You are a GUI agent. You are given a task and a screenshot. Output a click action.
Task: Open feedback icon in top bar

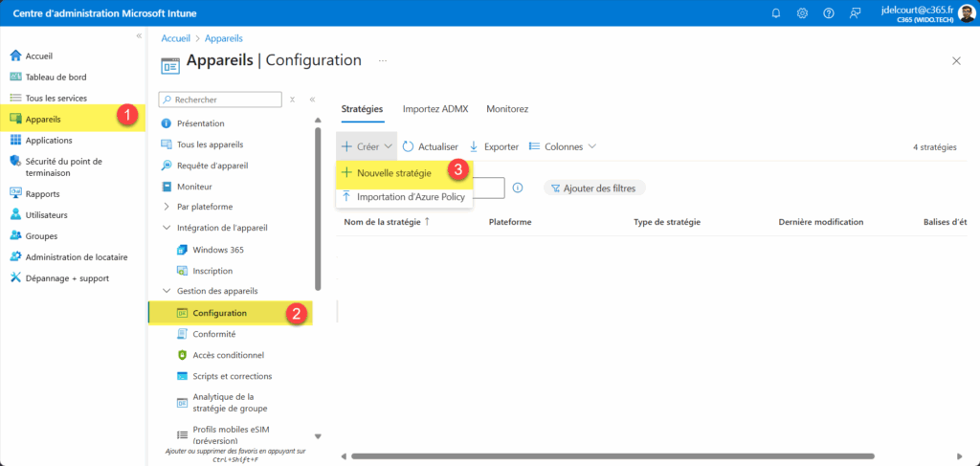tap(855, 13)
